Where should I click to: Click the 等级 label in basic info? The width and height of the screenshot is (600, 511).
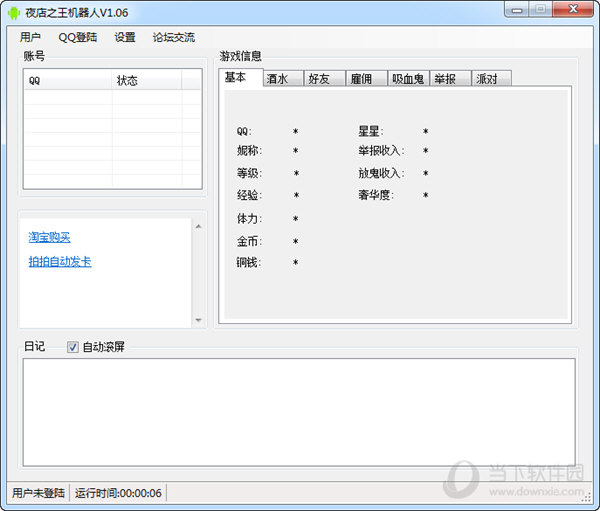point(249,173)
